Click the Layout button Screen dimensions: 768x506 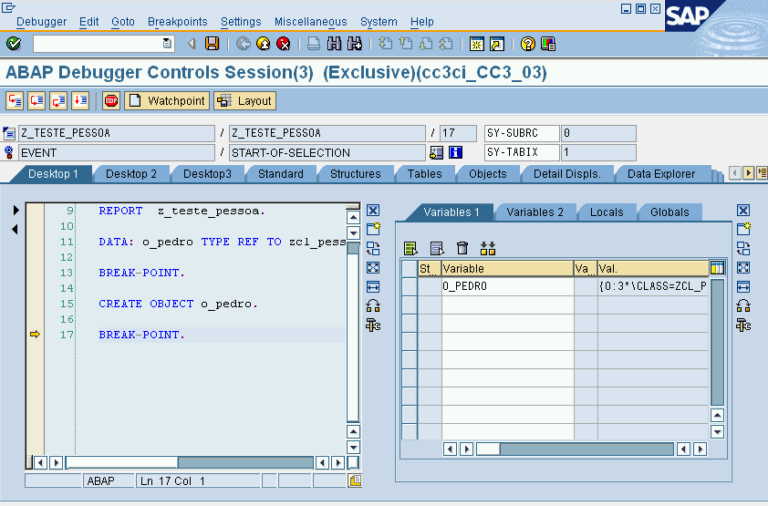[244, 101]
